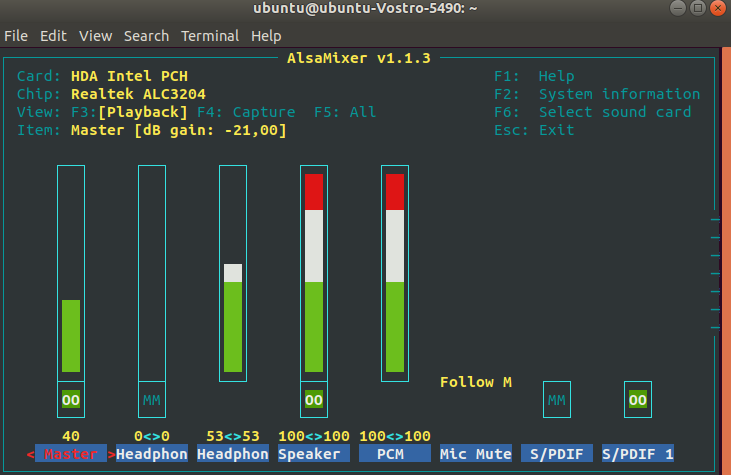Click the F2: System information text
This screenshot has height=475, width=731.
tap(597, 94)
